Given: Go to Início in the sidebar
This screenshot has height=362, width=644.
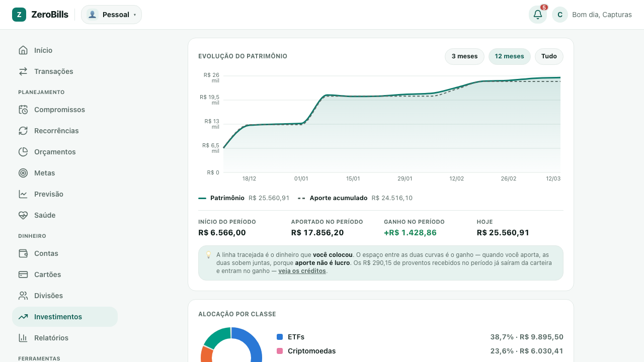Looking at the screenshot, I should click(x=65, y=50).
